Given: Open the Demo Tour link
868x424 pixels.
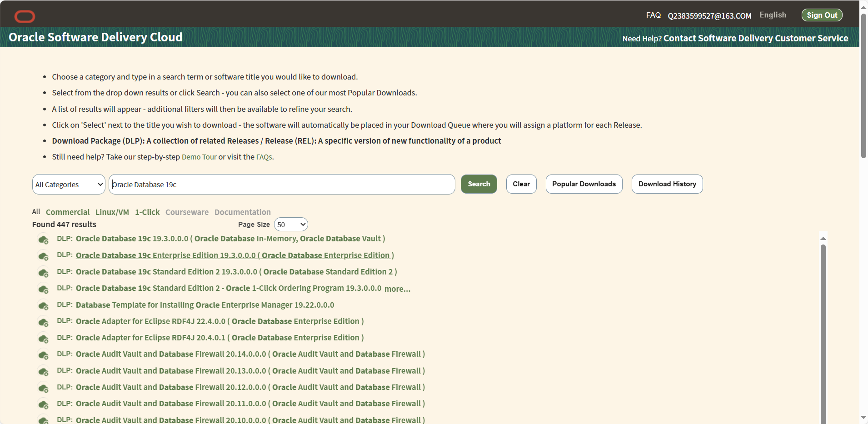Looking at the screenshot, I should tap(199, 157).
